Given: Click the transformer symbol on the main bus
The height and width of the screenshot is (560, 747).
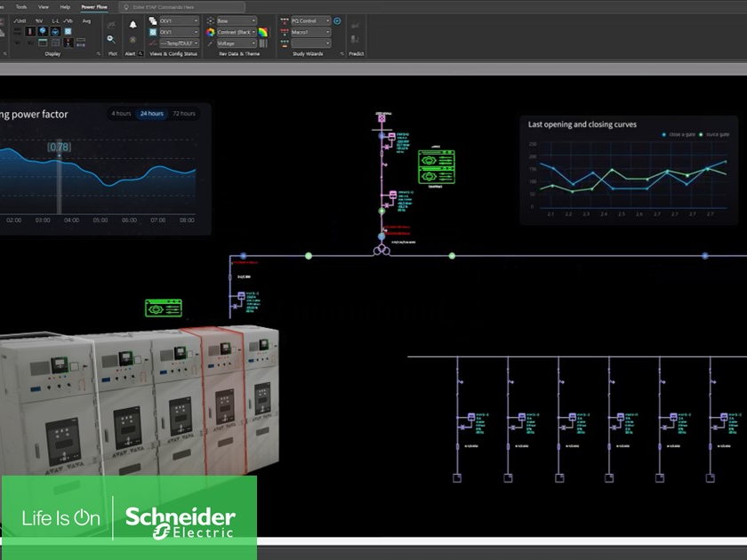Looking at the screenshot, I should [381, 251].
